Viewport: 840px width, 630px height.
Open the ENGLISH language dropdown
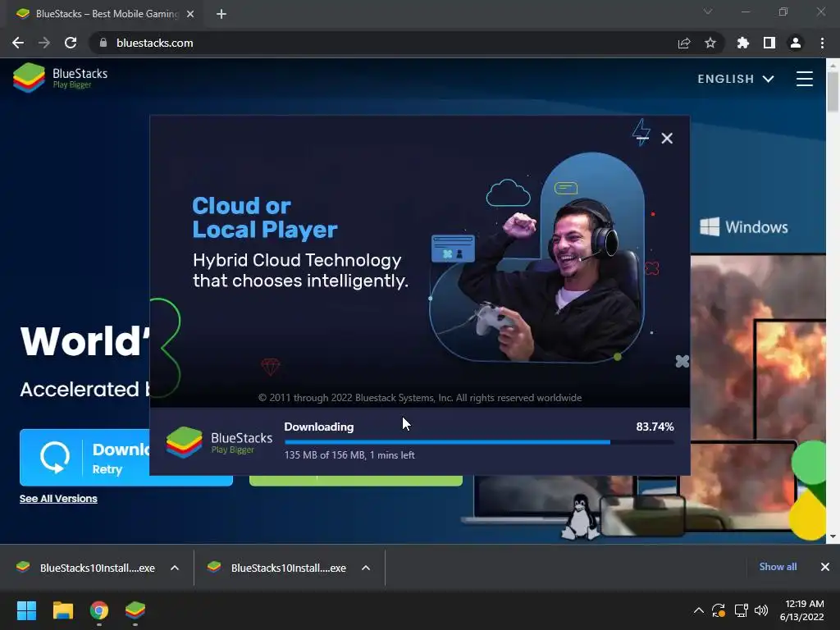click(x=736, y=79)
